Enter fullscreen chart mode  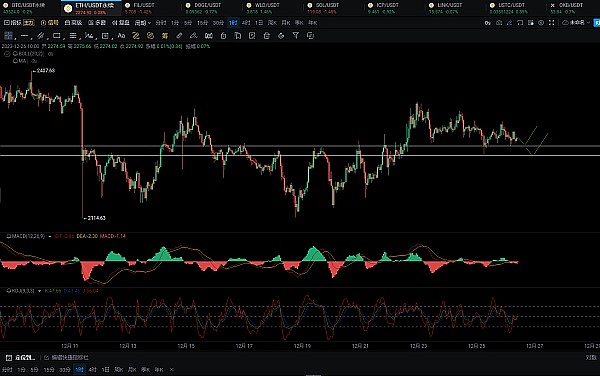point(551,23)
